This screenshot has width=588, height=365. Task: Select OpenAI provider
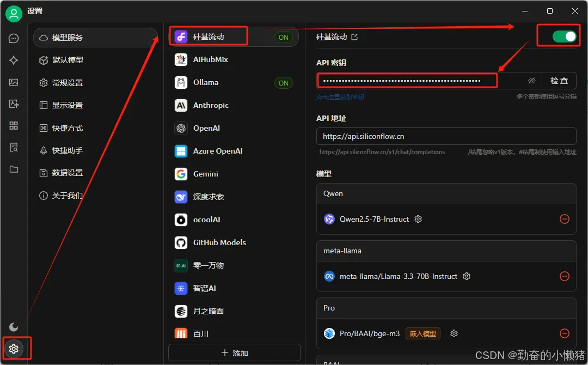[x=234, y=128]
